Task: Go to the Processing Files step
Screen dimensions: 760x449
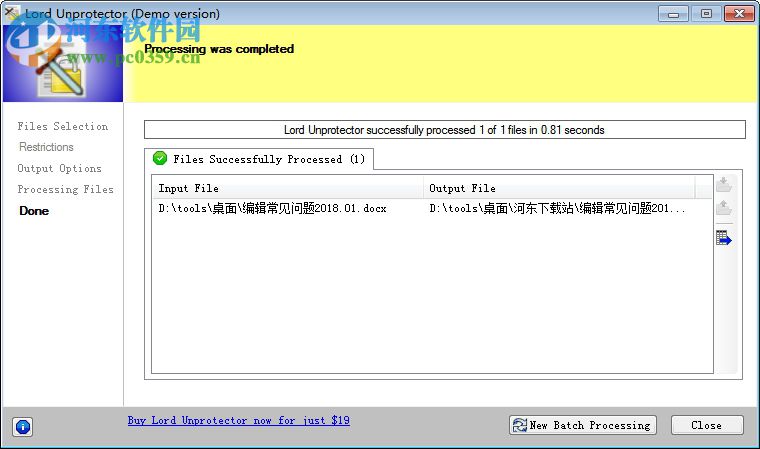Action: pyautogui.click(x=65, y=189)
